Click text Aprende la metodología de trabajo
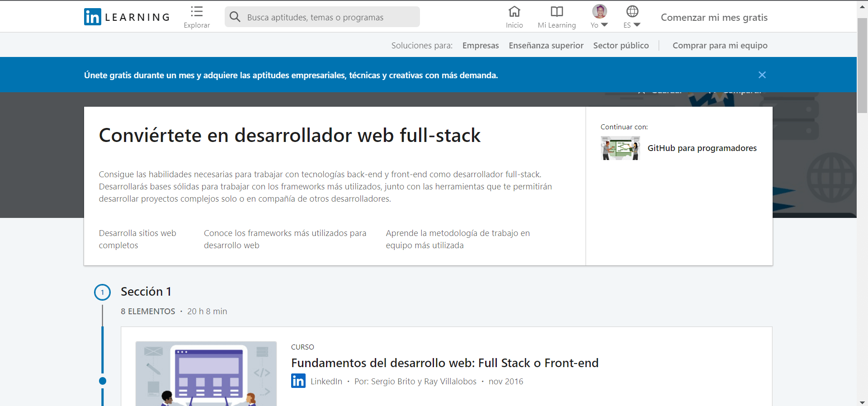This screenshot has height=406, width=868. [x=458, y=239]
